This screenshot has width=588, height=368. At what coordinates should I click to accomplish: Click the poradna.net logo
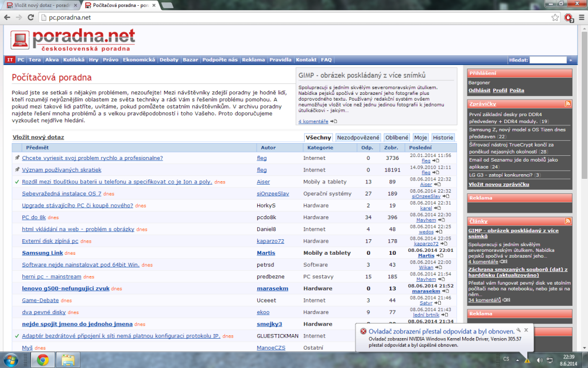pos(73,40)
